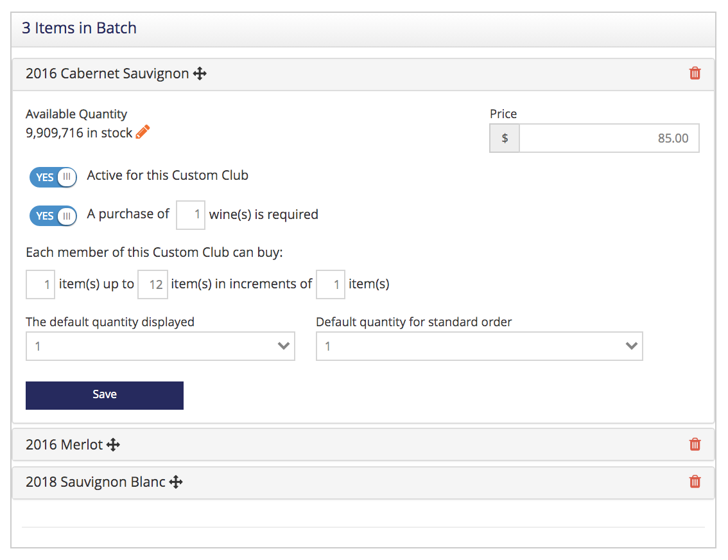The image size is (728, 560).
Task: Switch the YES toggle beside 'A purchase of'
Action: [53, 215]
